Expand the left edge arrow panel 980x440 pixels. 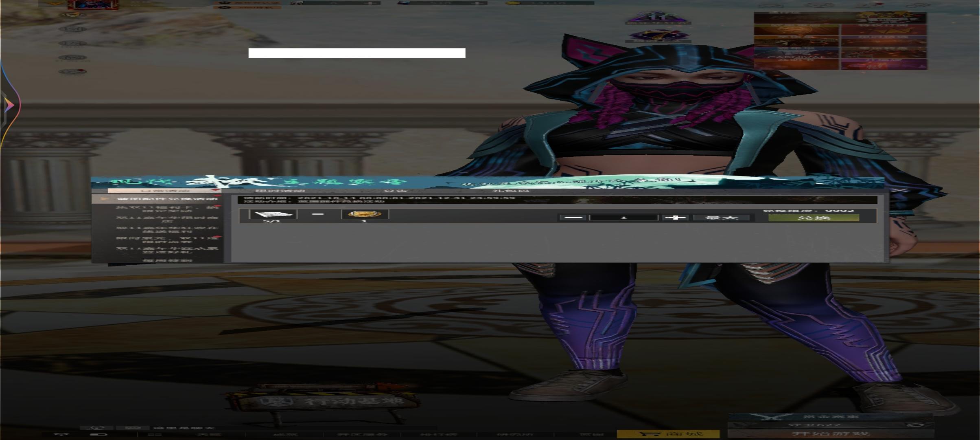point(9,106)
